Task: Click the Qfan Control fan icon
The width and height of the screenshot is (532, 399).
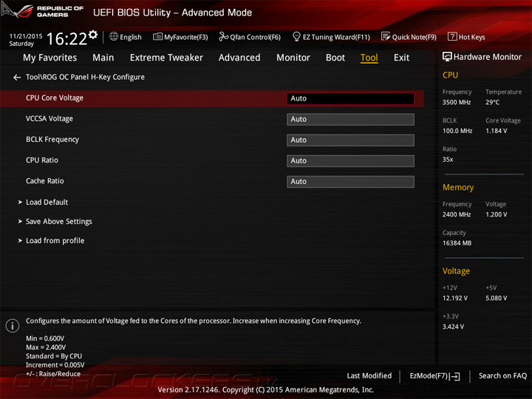Action: pos(223,36)
